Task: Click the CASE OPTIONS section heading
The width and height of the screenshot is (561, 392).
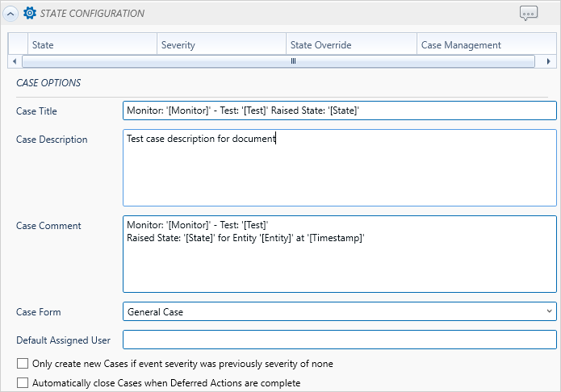Action: pyautogui.click(x=48, y=82)
